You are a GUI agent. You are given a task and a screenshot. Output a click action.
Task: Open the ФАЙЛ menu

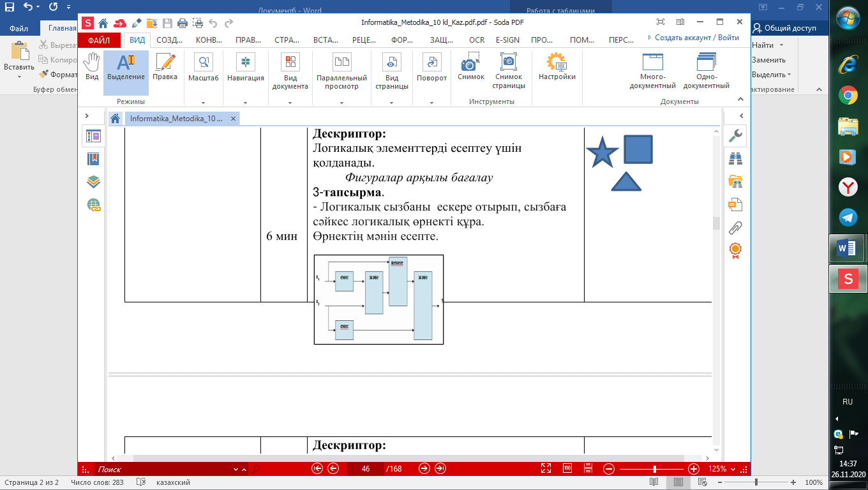(99, 40)
